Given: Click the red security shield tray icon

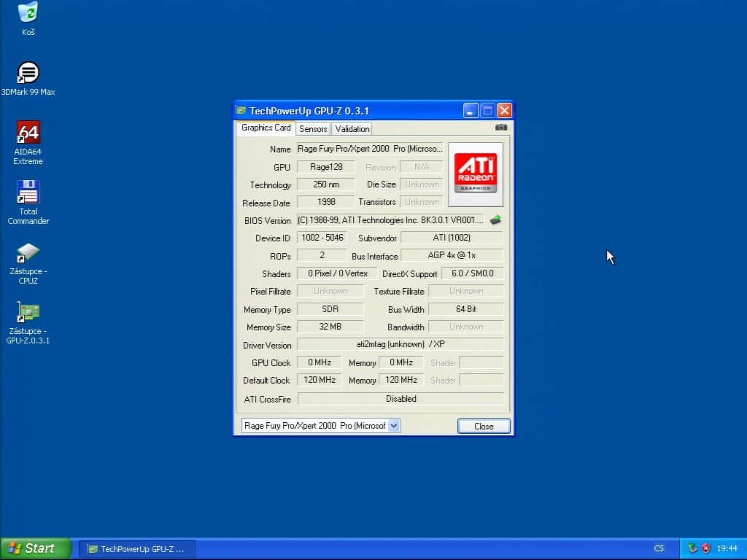Looking at the screenshot, I should pos(705,548).
